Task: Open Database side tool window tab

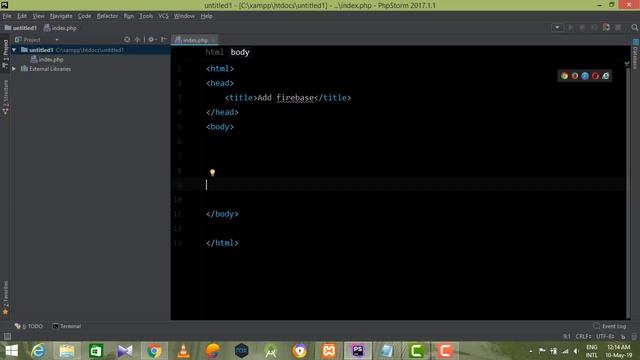Action: (x=636, y=54)
